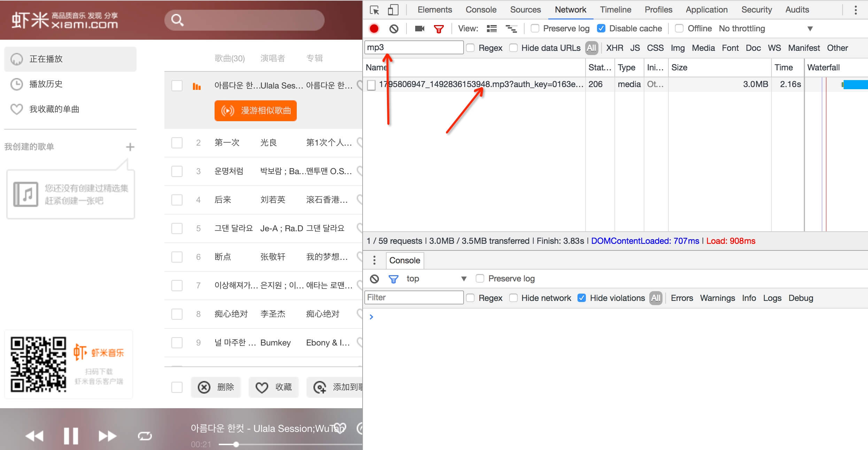
Task: Filter requests by XHR
Action: [x=614, y=48]
